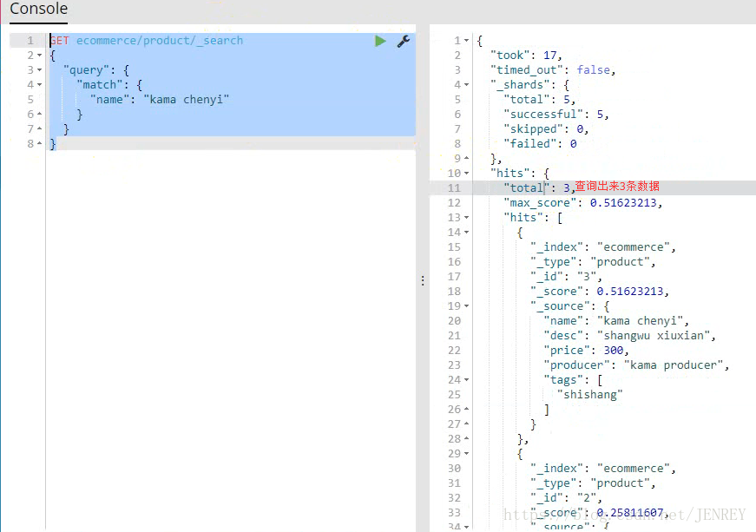Collapse the "match" block fold on line 4

[x=40, y=85]
